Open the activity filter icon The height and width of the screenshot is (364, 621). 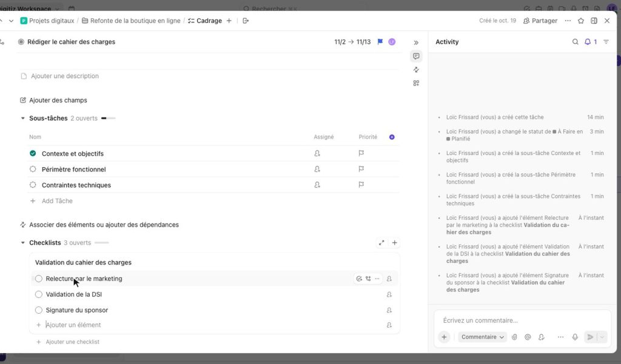tap(606, 42)
